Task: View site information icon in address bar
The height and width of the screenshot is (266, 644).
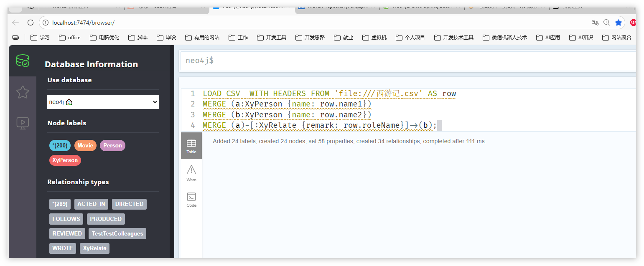Action: 46,23
